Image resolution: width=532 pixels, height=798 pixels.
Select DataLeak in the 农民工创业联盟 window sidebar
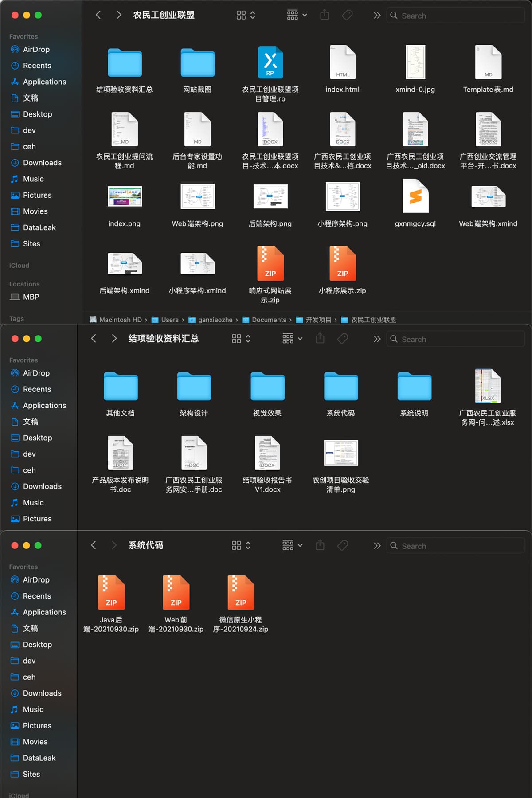pos(39,227)
